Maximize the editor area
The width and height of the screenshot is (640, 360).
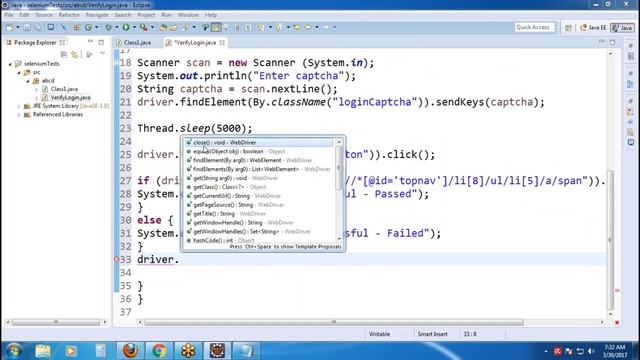coord(612,42)
